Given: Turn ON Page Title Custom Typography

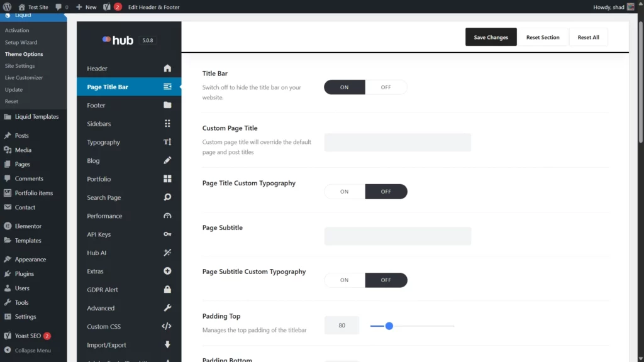Looking at the screenshot, I should tap(345, 192).
